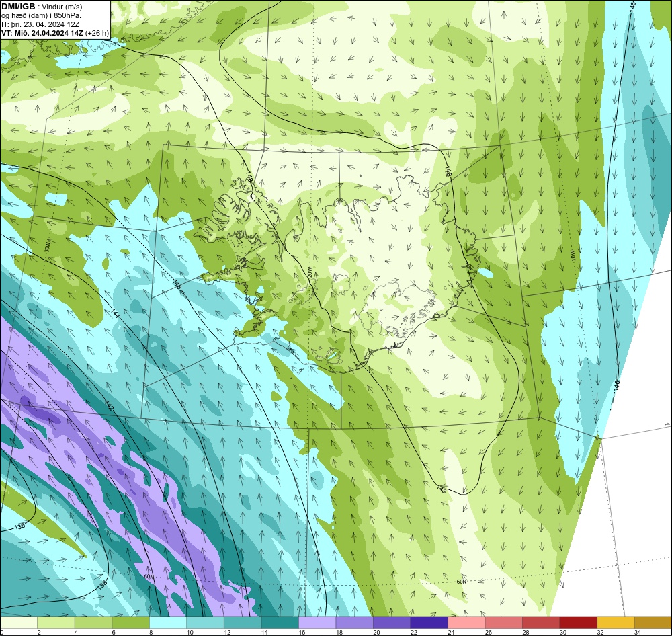
Task: Select the dark teal 14–16 m/s legend swatch
Action: [x=280, y=623]
